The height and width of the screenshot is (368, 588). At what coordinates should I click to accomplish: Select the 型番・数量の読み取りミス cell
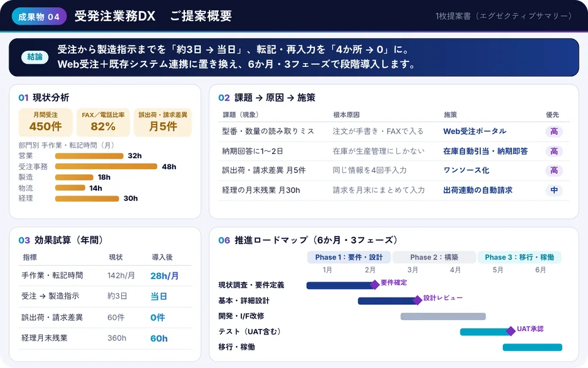click(268, 131)
